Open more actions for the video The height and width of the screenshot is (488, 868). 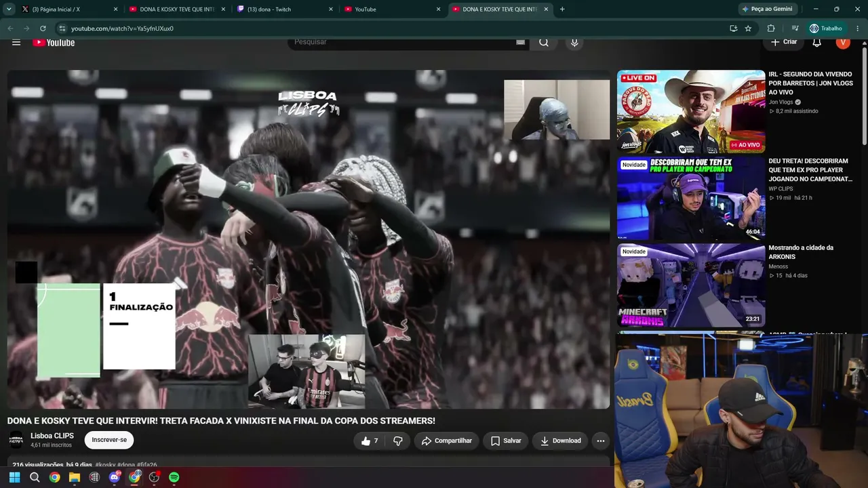tap(600, 441)
